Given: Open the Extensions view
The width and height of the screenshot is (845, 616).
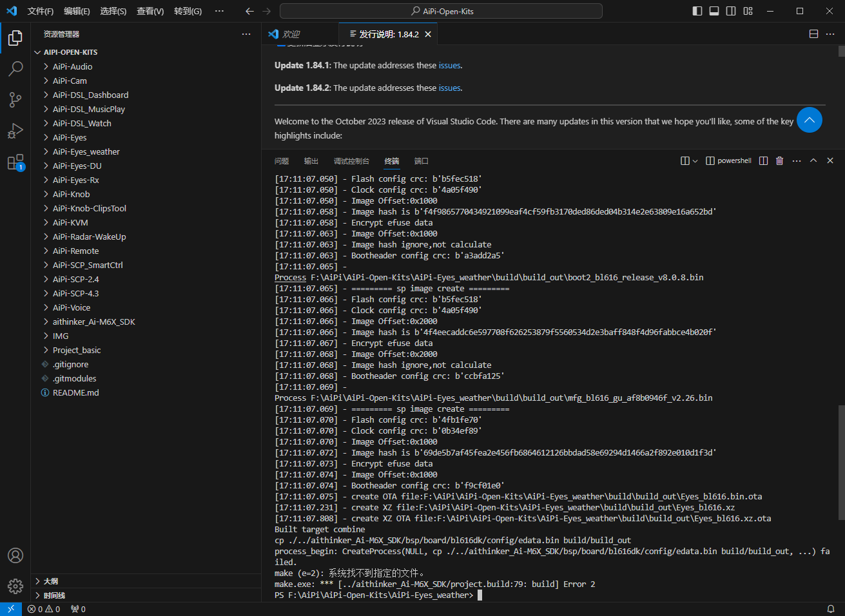Looking at the screenshot, I should (x=15, y=162).
